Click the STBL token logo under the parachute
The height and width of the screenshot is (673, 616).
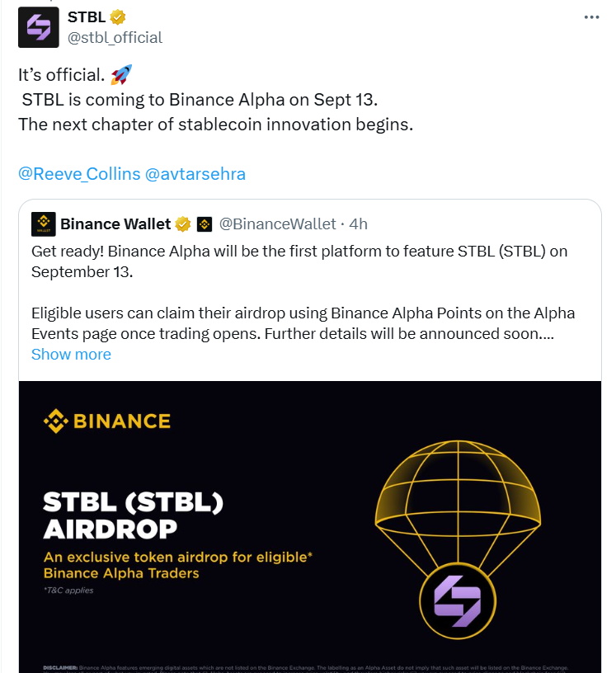coord(453,598)
